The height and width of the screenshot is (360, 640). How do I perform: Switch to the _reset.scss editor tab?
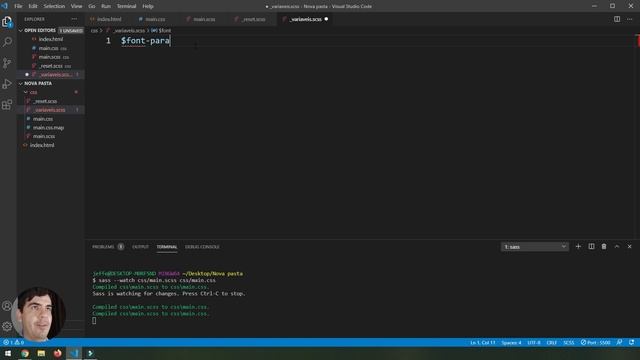253,19
